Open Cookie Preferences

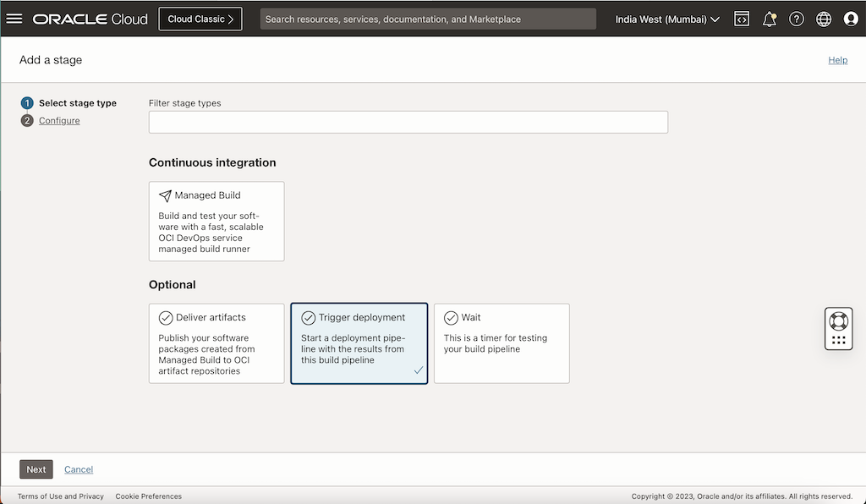[148, 496]
